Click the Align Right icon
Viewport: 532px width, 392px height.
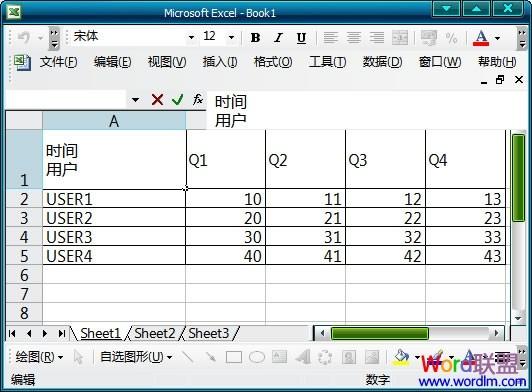[377, 38]
